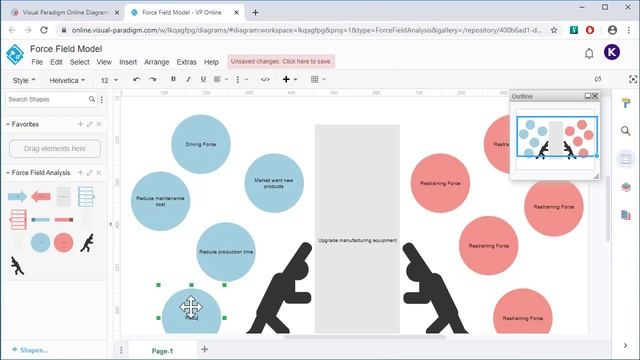The height and width of the screenshot is (360, 640).
Task: Open the font size 12 dropdown
Action: click(109, 80)
